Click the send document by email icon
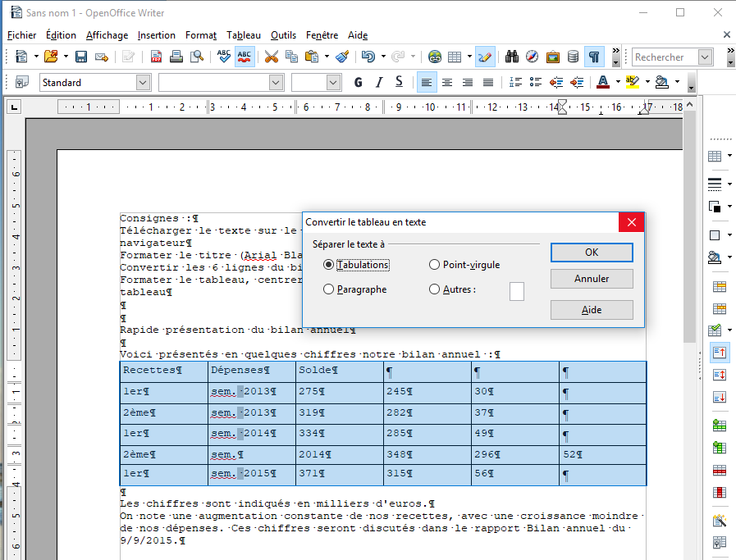 (102, 57)
